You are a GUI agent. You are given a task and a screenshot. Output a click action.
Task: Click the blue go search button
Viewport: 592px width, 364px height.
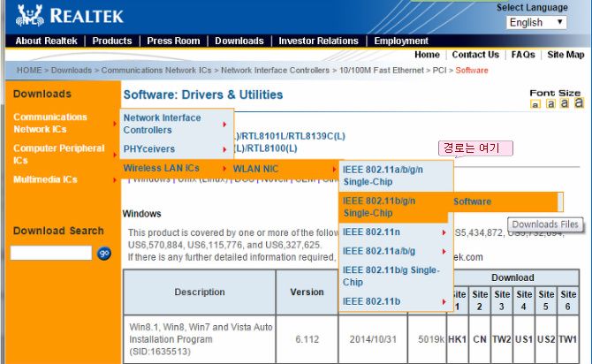104,253
